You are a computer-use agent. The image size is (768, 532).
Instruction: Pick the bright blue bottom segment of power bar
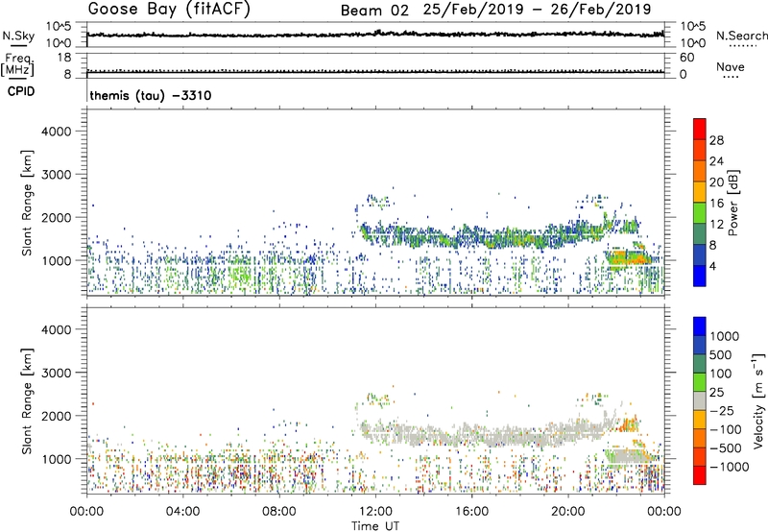click(700, 276)
